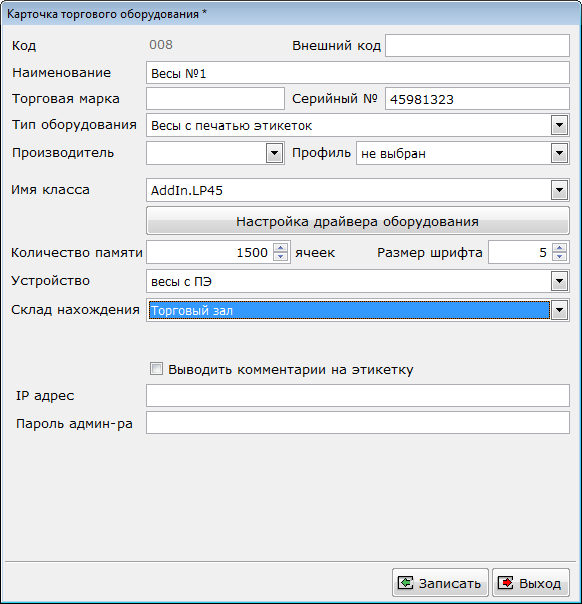The width and height of the screenshot is (582, 604).
Task: Expand the Тип оборудования dropdown
Action: point(559,125)
